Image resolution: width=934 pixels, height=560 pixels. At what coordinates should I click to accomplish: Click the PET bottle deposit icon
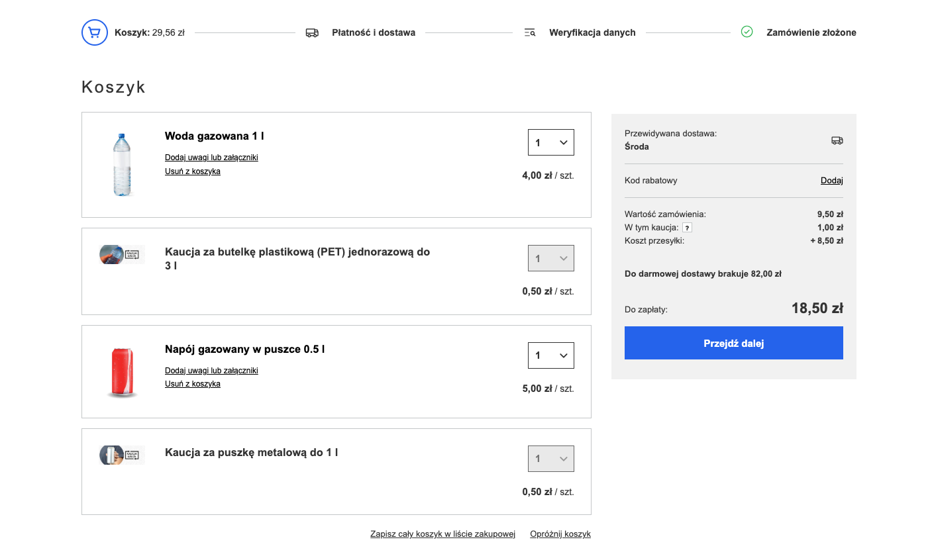tap(122, 254)
